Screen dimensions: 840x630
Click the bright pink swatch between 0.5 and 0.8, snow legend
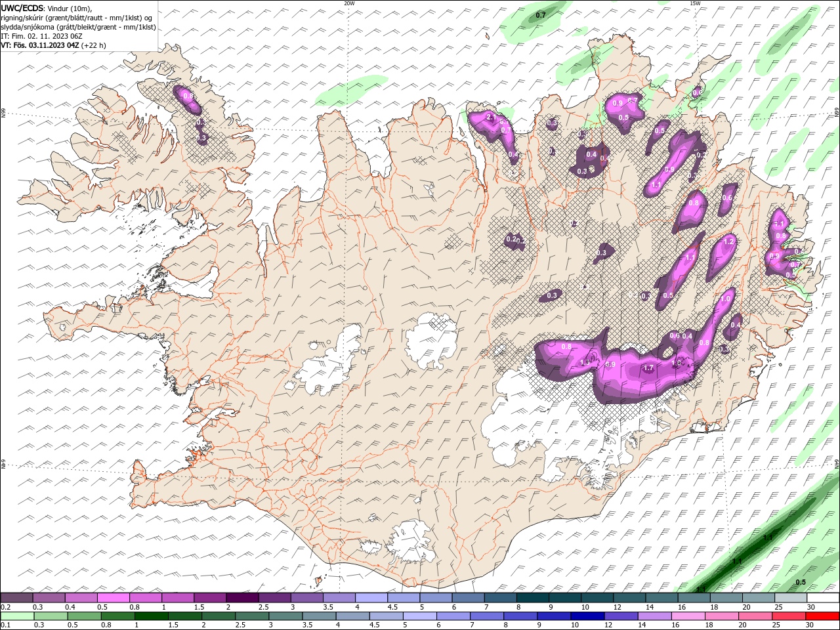(x=113, y=598)
